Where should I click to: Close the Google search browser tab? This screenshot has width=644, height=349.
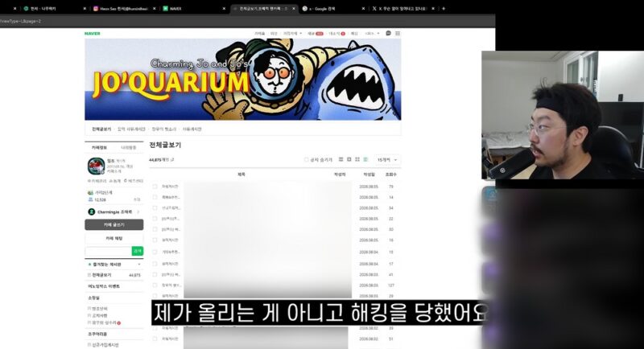[363, 9]
